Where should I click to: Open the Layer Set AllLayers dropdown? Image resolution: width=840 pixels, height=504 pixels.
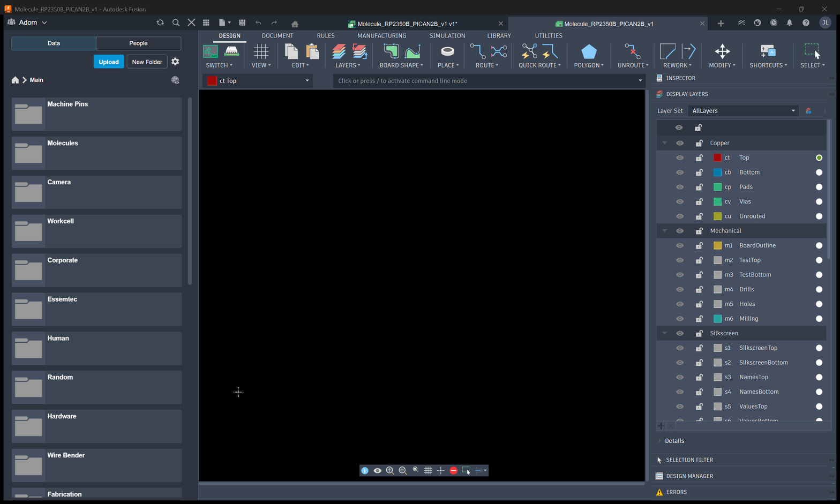point(743,111)
